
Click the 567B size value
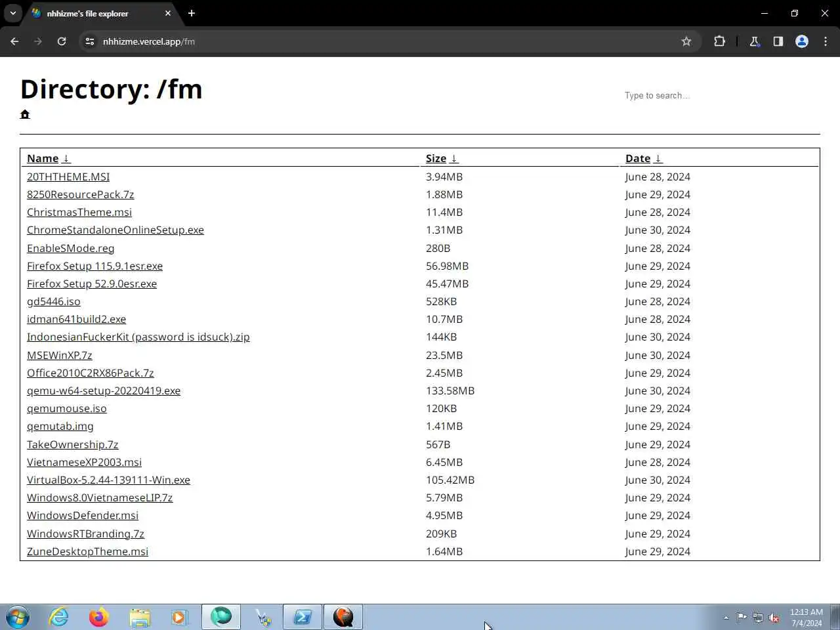438,444
